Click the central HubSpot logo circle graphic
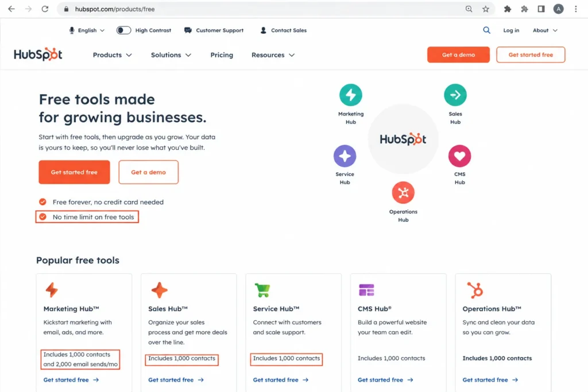This screenshot has height=392, width=588. (x=403, y=139)
